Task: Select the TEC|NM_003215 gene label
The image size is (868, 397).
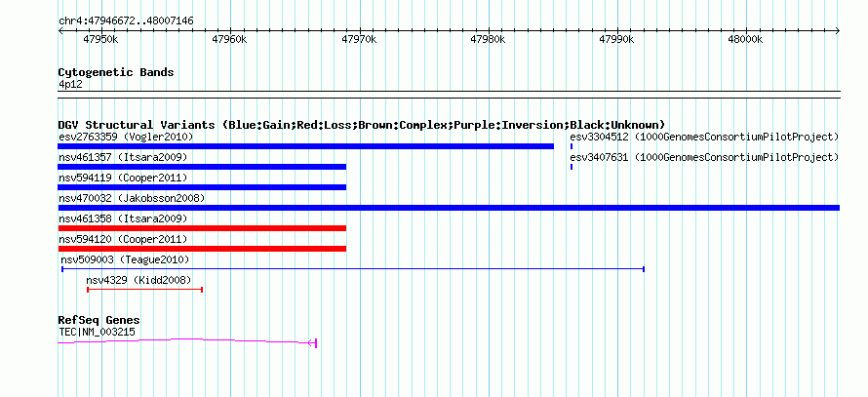Action: (97, 333)
